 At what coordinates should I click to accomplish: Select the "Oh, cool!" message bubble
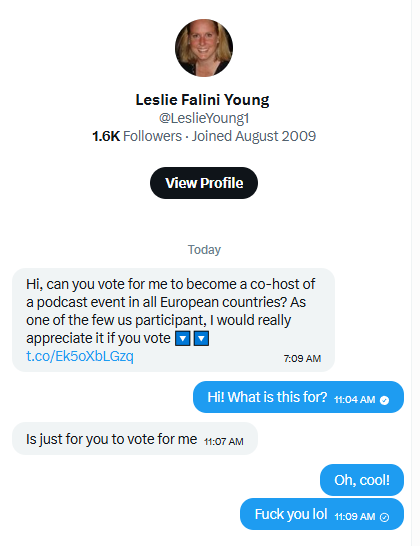point(362,480)
